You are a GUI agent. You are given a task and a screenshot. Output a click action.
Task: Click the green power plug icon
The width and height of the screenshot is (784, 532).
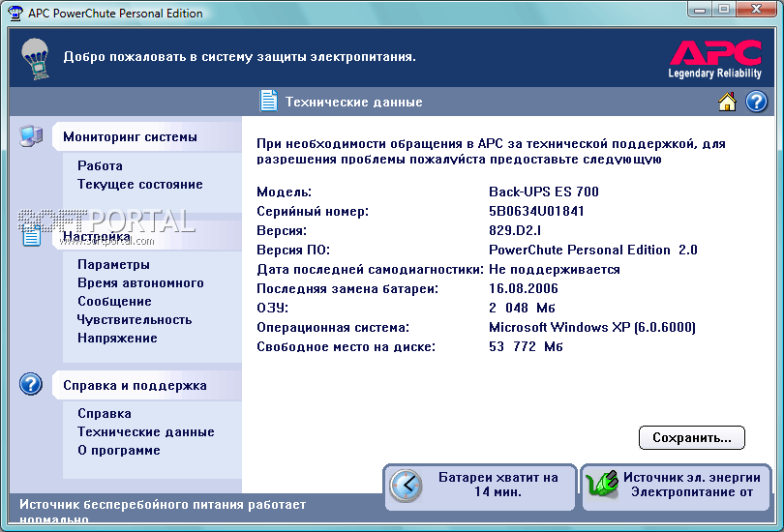(x=602, y=484)
